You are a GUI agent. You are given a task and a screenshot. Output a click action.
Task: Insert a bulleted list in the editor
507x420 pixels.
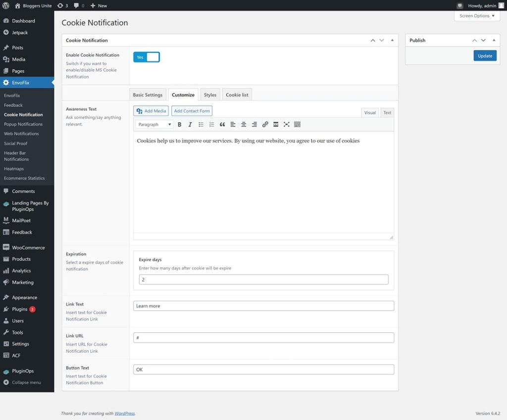(x=201, y=124)
